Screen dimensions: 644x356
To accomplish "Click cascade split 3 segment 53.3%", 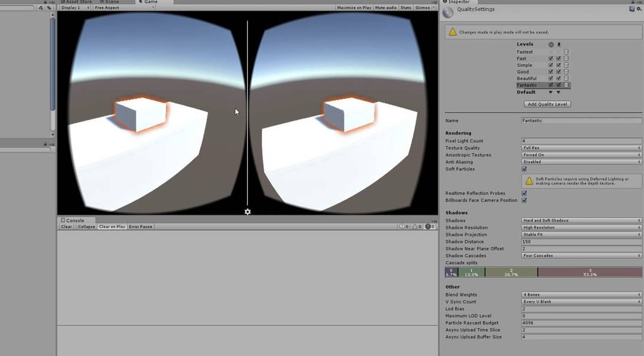I will (x=590, y=272).
